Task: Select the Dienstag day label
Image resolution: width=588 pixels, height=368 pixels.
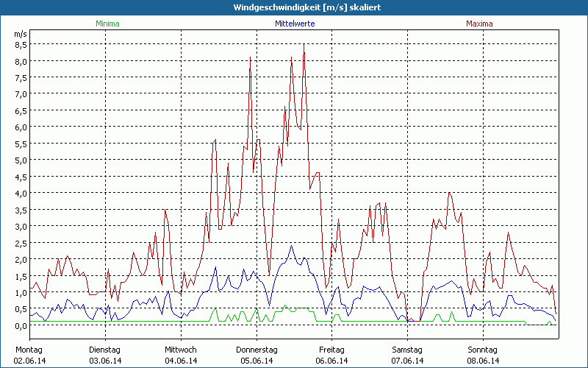Action: 104,350
